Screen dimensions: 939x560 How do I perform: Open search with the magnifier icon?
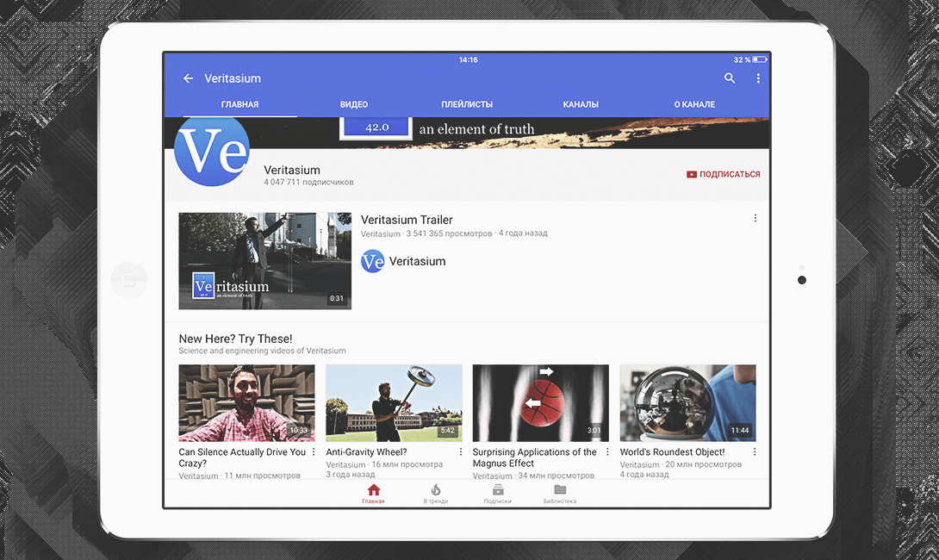pyautogui.click(x=730, y=78)
